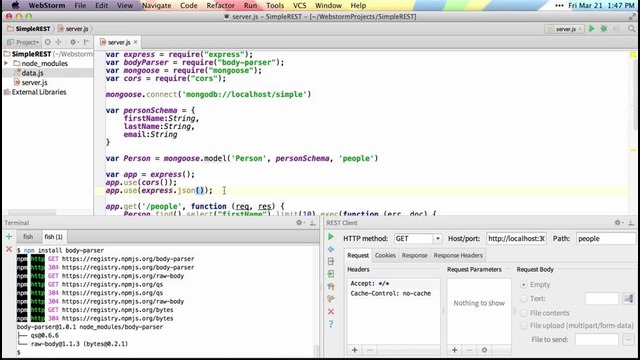Add a new header with plus button
The height and width of the screenshot is (360, 640).
[354, 350]
